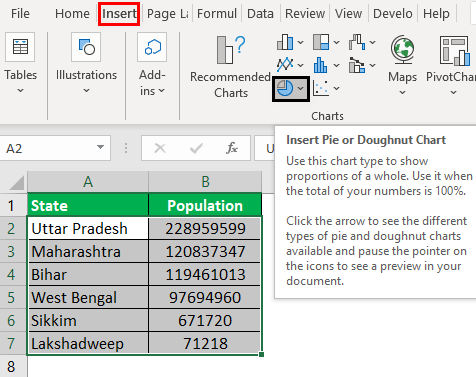The width and height of the screenshot is (476, 377).
Task: Switch to the Page Layout tab
Action: tap(168, 14)
